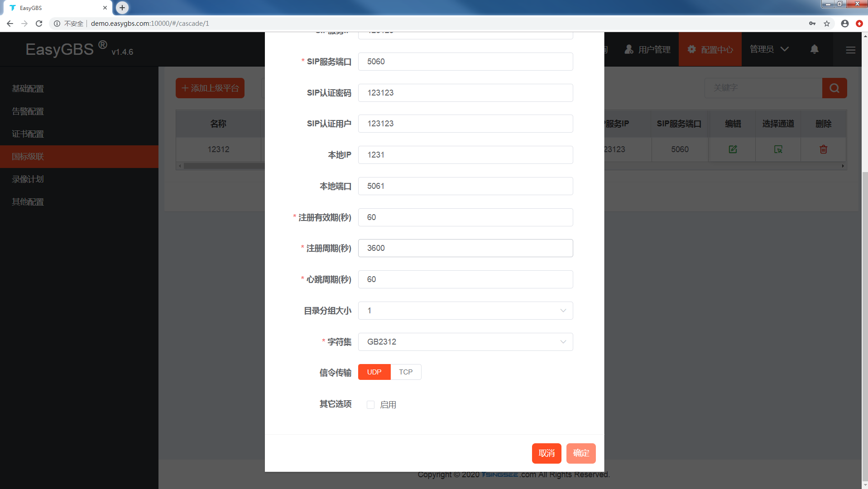Select the edit icon for row 12312
Viewport: 868px width, 489px height.
tap(732, 149)
